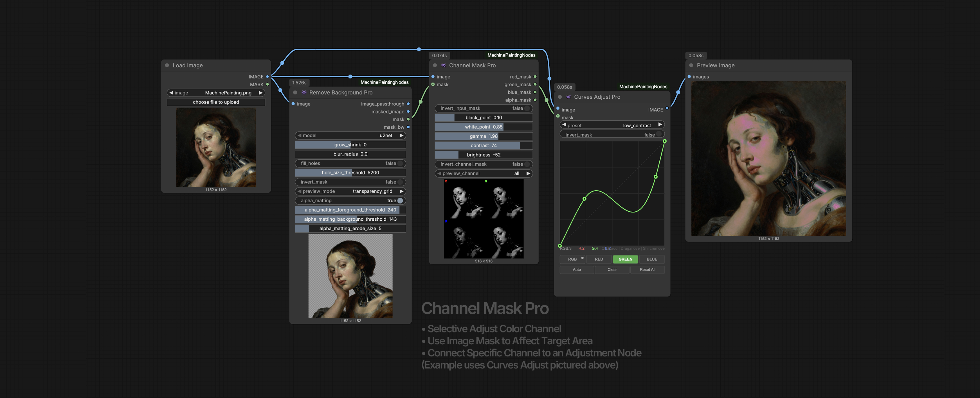Select the BLUE curve channel
Image resolution: width=980 pixels, height=398 pixels.
pyautogui.click(x=652, y=259)
